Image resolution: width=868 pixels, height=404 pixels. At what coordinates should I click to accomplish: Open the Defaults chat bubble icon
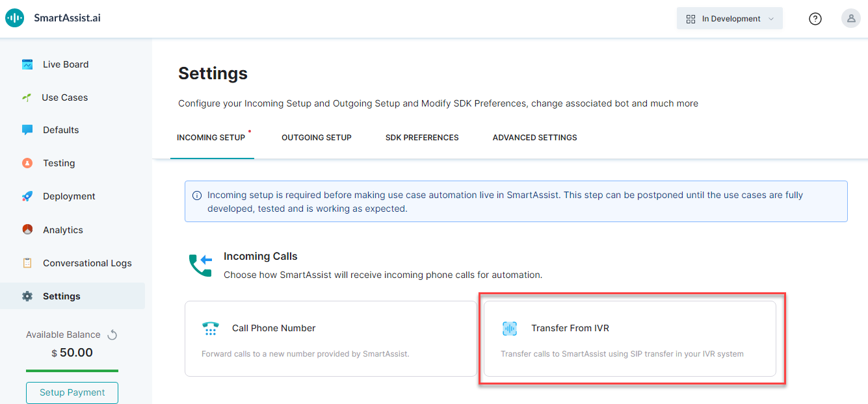pyautogui.click(x=27, y=130)
